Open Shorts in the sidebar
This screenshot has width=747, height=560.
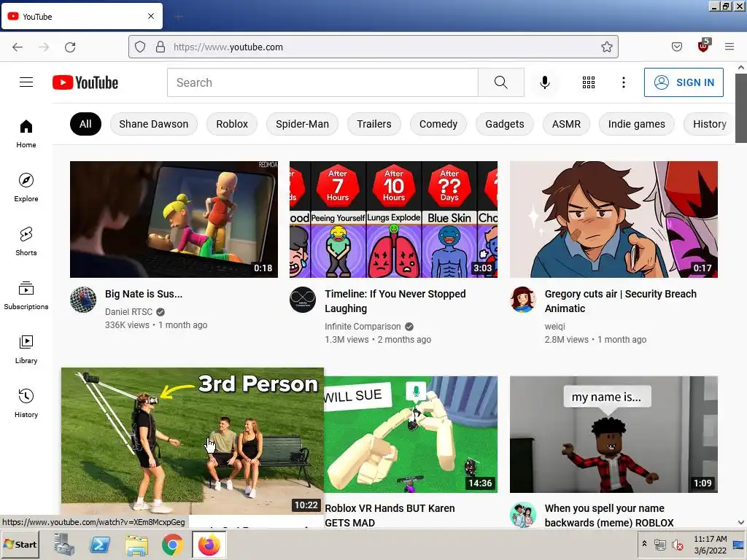(26, 241)
